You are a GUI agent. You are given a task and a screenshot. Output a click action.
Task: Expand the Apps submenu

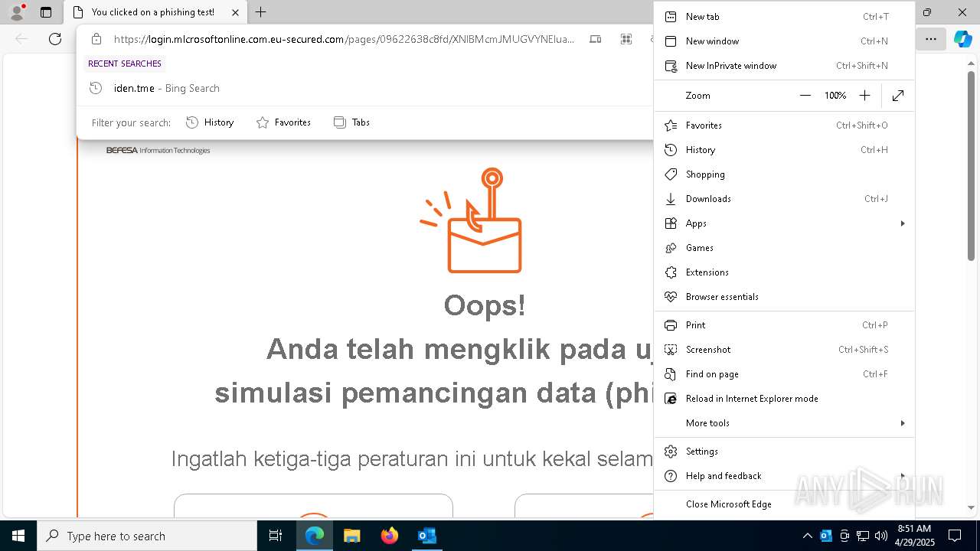click(784, 223)
